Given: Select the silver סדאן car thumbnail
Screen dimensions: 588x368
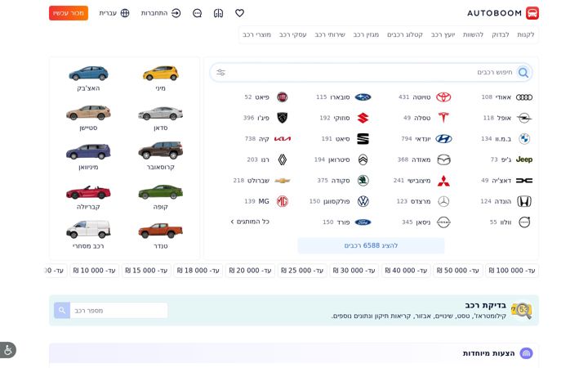Looking at the screenshot, I should 161,113.
